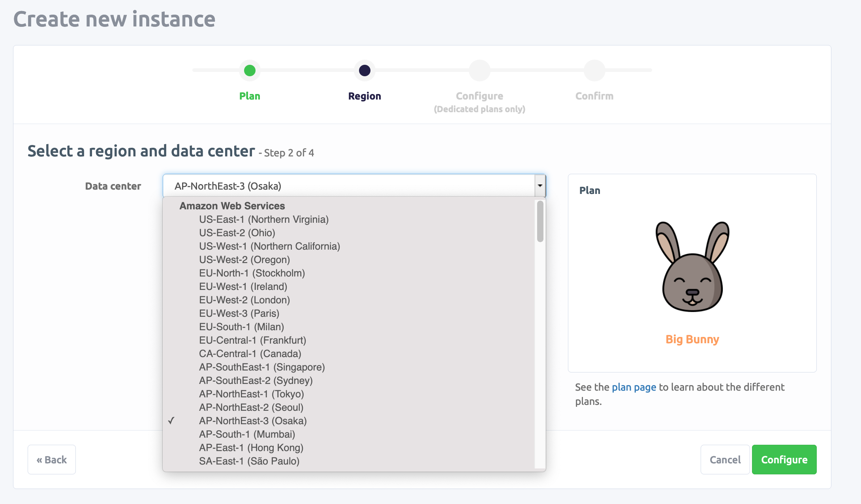This screenshot has width=861, height=504.
Task: Select the checked AP-NorthEast-3 (Osaka) option
Action: point(253,421)
